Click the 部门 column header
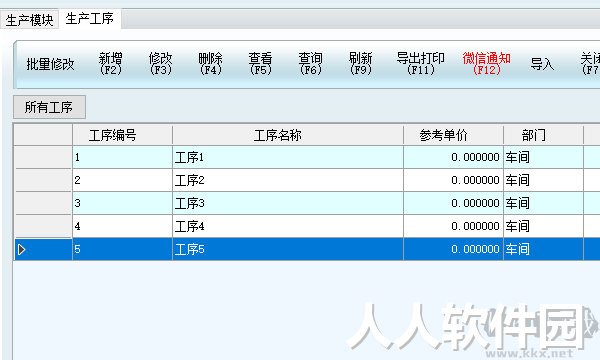This screenshot has height=360, width=600. click(543, 135)
